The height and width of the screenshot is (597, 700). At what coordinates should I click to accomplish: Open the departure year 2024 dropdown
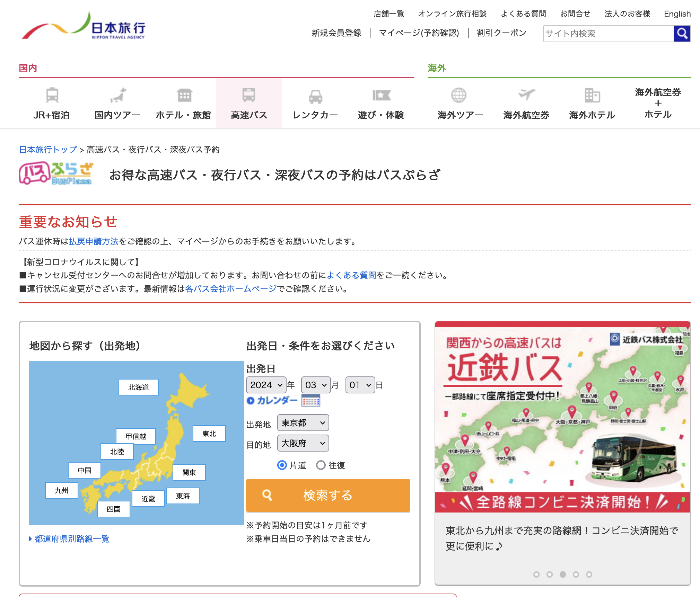click(x=266, y=385)
